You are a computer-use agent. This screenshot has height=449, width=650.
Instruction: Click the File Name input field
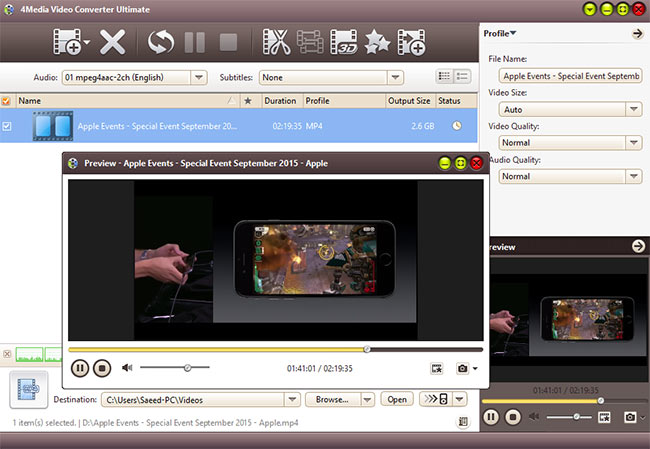pyautogui.click(x=564, y=76)
